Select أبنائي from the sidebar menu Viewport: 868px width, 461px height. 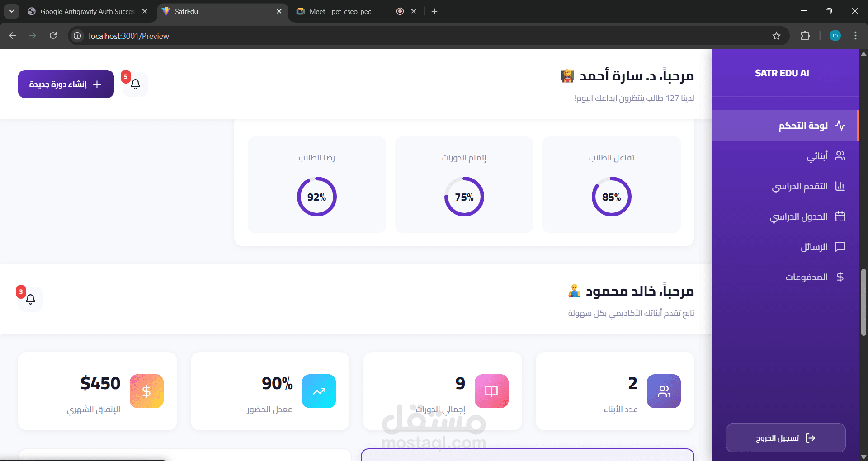coord(785,156)
